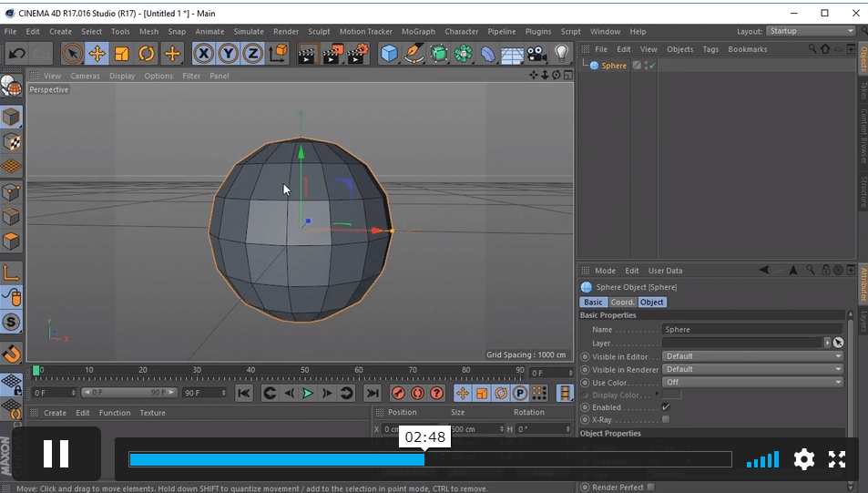This screenshot has width=868, height=493.
Task: Open Use Color dropdown
Action: pos(753,382)
